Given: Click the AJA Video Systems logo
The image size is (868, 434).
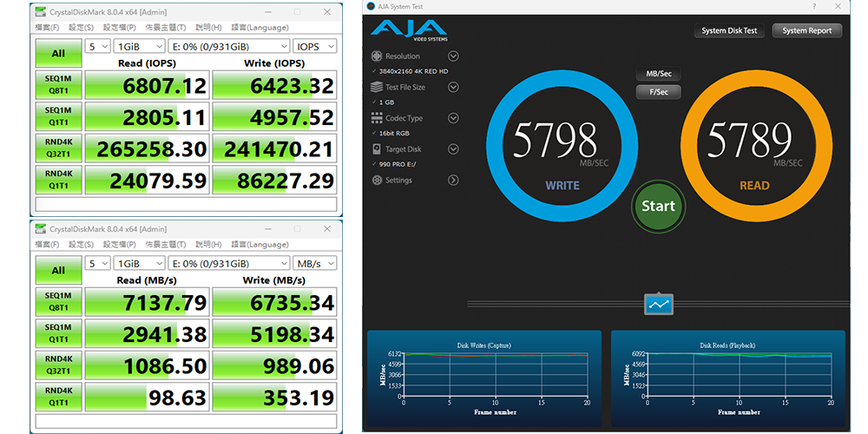Looking at the screenshot, I should pyautogui.click(x=409, y=30).
